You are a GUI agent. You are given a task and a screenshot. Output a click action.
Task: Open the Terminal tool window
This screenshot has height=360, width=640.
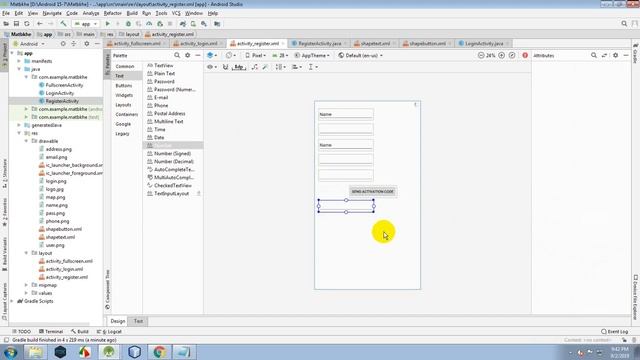click(x=51, y=331)
